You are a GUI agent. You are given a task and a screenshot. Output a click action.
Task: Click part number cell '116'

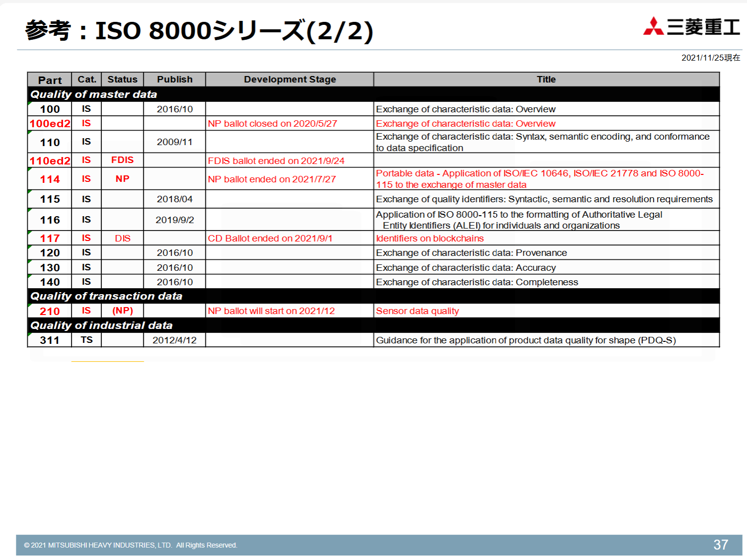point(50,220)
